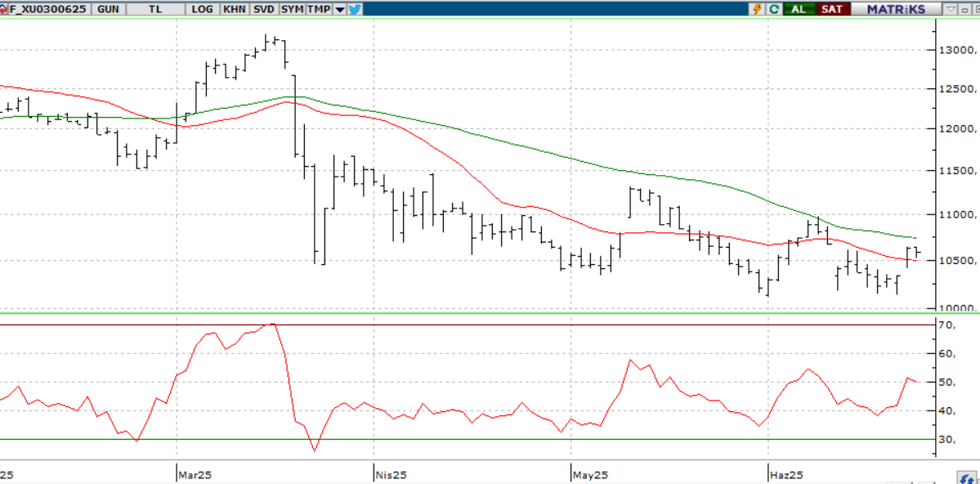Click the 12000 price axis label
980x484 pixels.
pos(957,129)
